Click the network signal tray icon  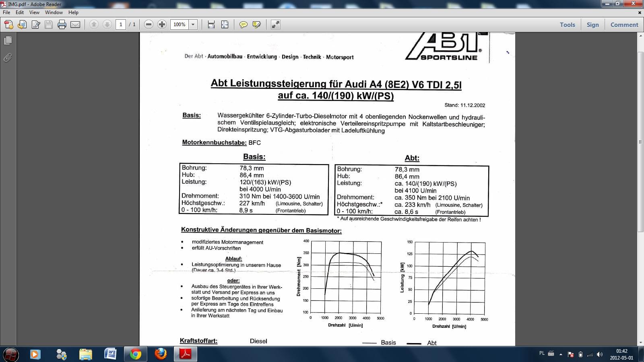coord(590,354)
